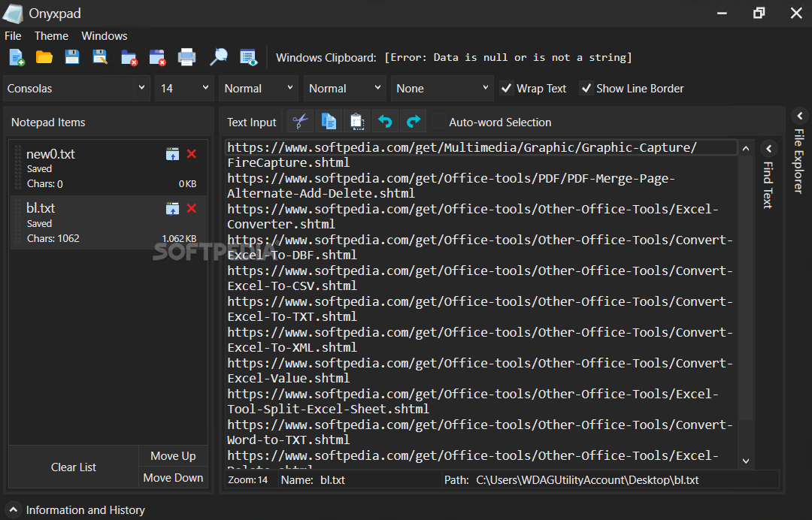The width and height of the screenshot is (812, 520).
Task: Open a file using the folder icon
Action: [44, 57]
